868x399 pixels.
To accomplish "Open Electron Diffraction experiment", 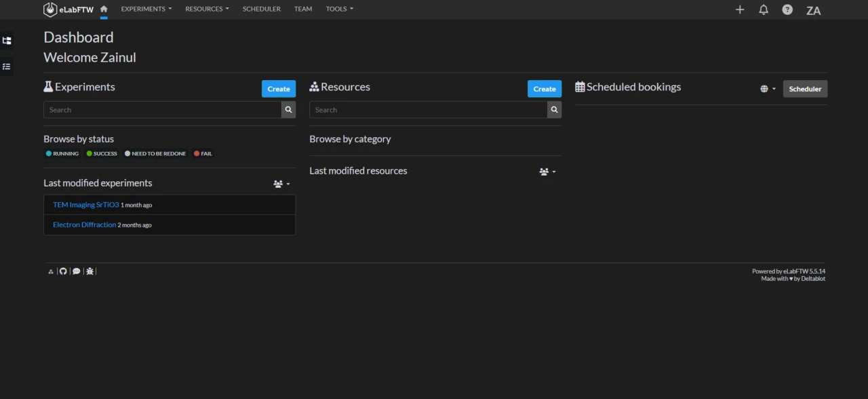I will 85,225.
